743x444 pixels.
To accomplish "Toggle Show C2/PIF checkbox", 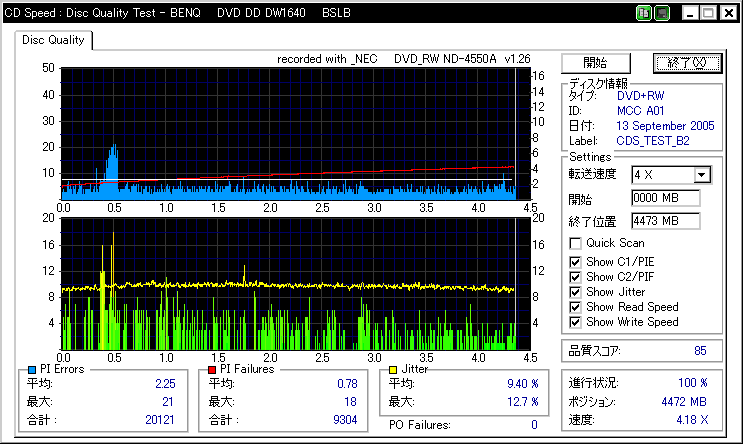I will click(x=575, y=277).
